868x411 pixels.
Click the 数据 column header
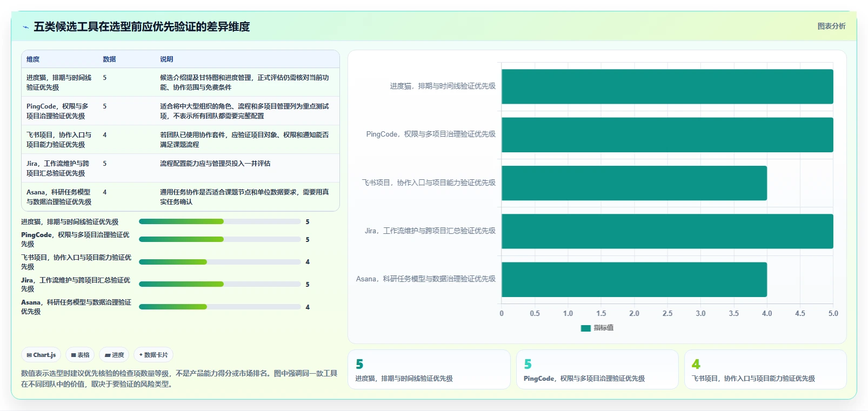point(109,59)
